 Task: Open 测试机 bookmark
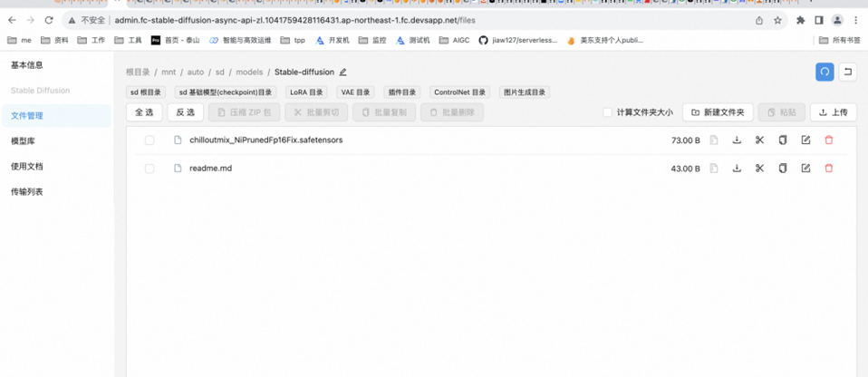(x=413, y=41)
